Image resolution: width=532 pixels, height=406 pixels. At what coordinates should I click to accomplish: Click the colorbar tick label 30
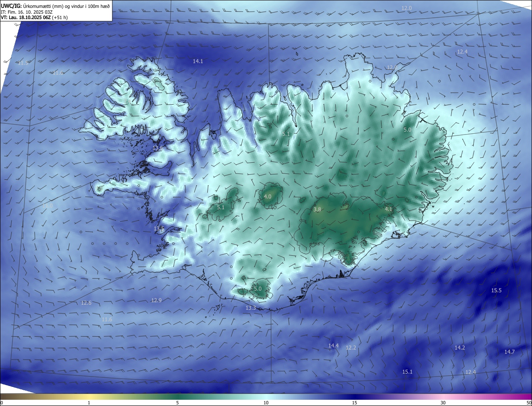pos(443,403)
